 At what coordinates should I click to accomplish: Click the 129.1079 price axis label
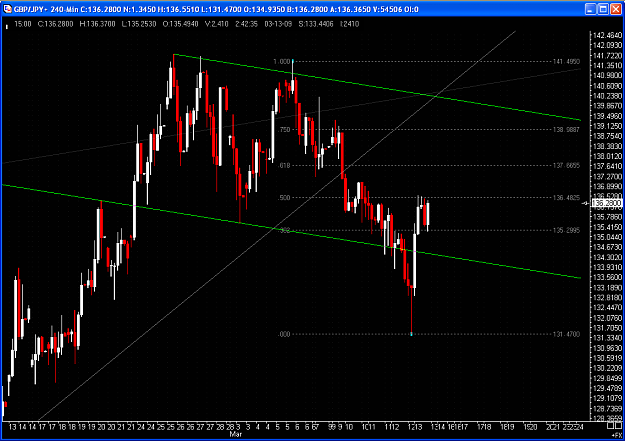[607, 398]
